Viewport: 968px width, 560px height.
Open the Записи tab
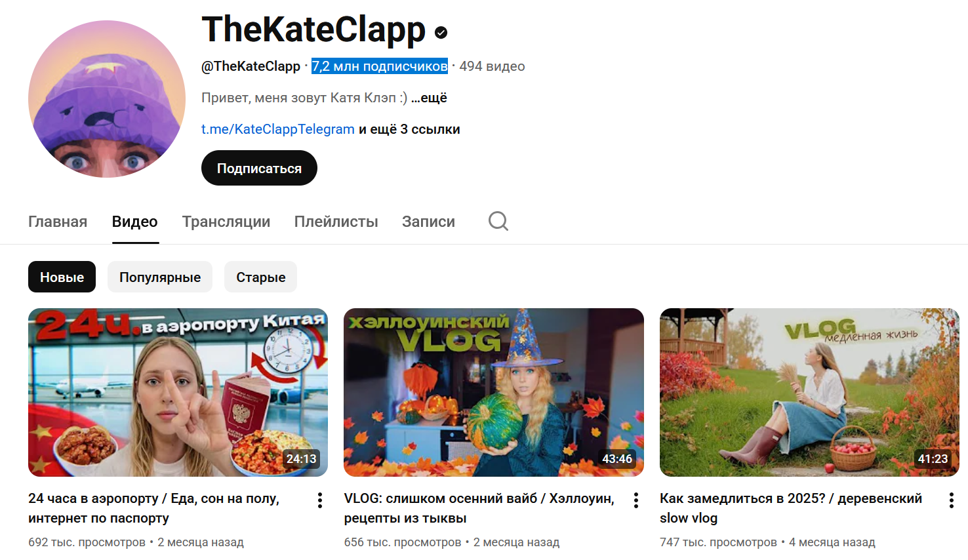(x=428, y=222)
